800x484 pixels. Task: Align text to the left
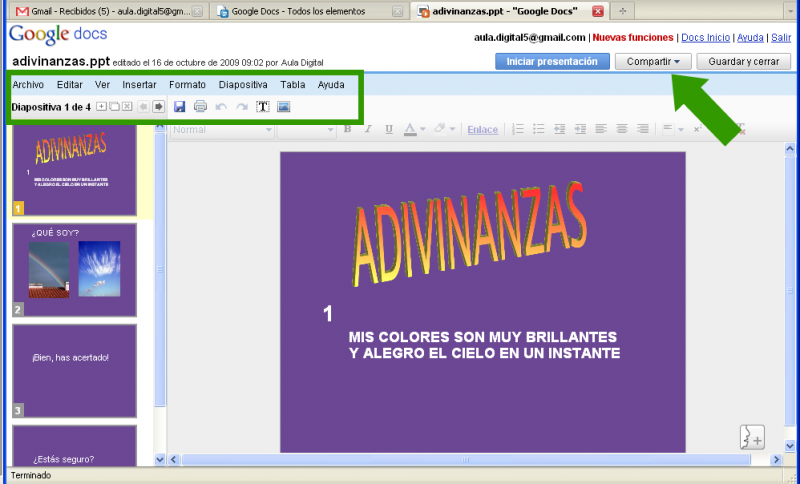pyautogui.click(x=601, y=129)
